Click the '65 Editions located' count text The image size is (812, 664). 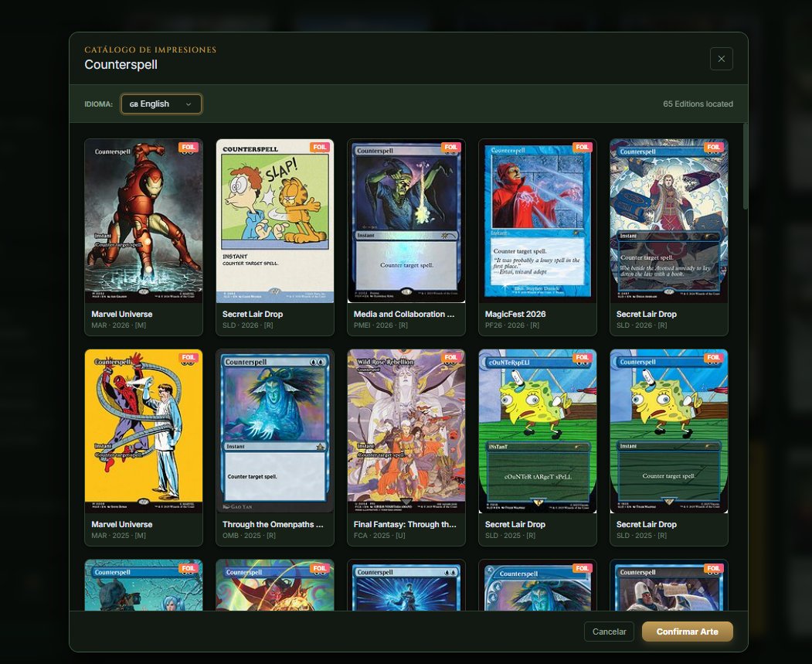[698, 104]
